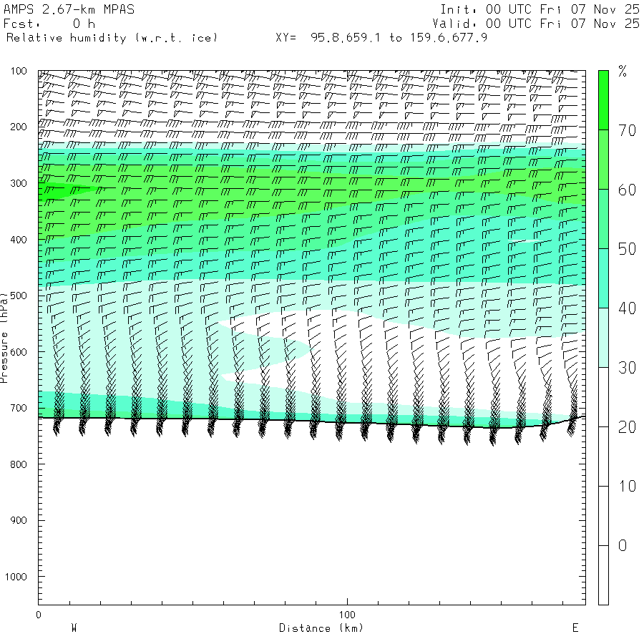Click the 100 tick label on the distance axis
This screenshot has width=644, height=644.
pos(347,615)
